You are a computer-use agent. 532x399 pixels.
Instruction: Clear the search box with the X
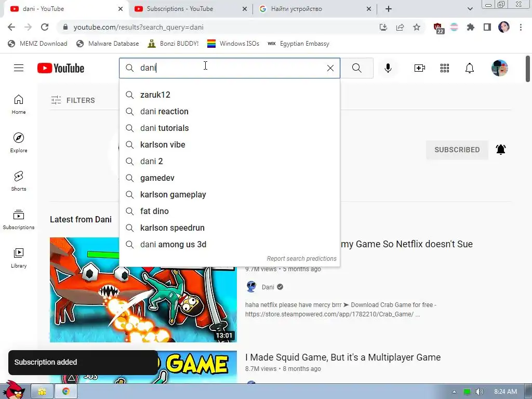click(x=330, y=68)
